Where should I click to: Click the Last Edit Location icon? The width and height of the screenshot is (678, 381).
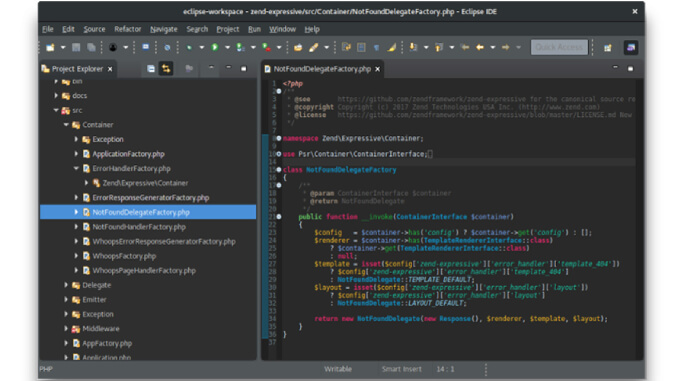click(465, 47)
